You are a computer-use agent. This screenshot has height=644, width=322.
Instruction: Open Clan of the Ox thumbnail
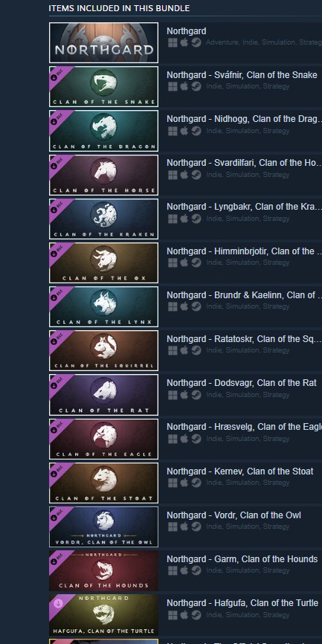(x=103, y=263)
